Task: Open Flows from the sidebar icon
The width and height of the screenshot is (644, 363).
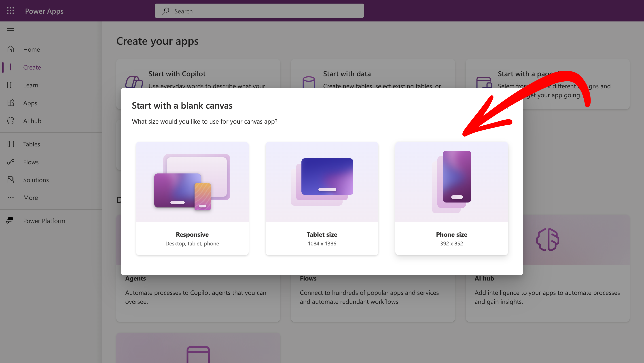Action: tap(11, 162)
